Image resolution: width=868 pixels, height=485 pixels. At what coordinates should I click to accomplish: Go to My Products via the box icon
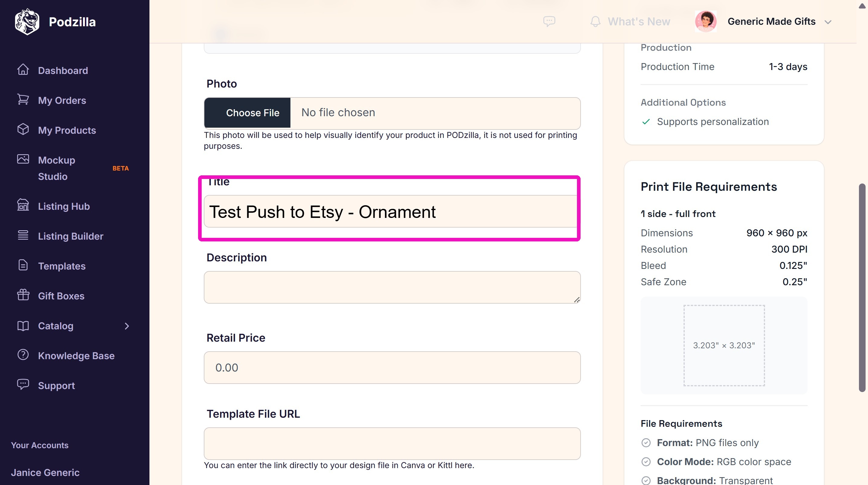click(23, 129)
